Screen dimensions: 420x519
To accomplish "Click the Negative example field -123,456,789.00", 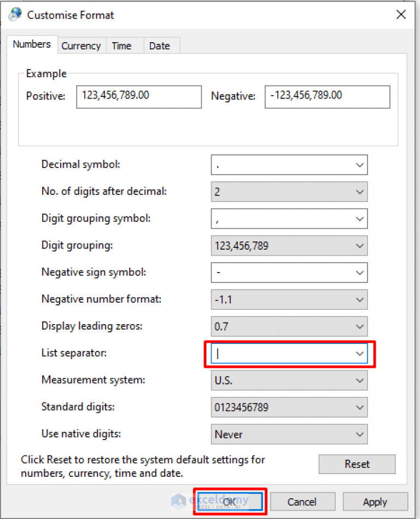I will tap(328, 97).
